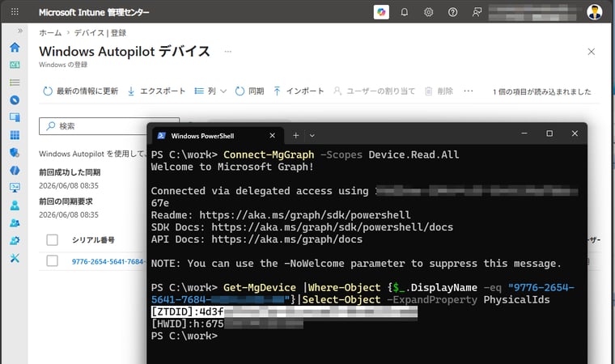The image size is (615, 364).
Task: Open portal settings gear
Action: point(428,12)
